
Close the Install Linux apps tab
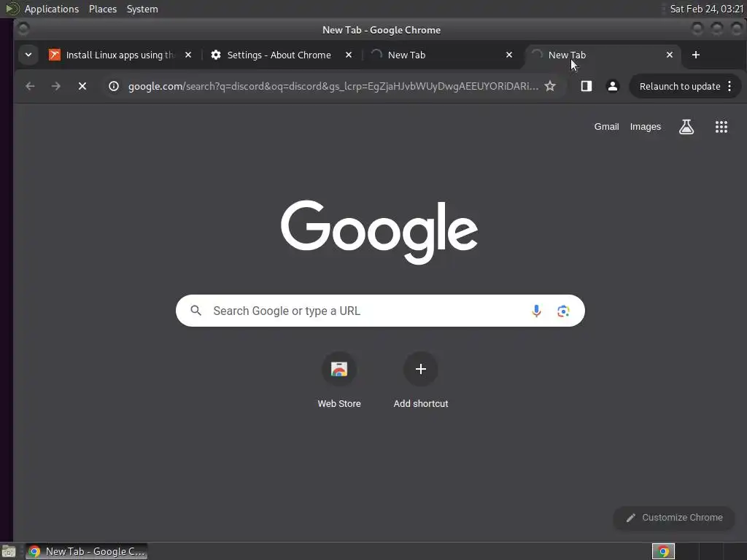point(188,55)
